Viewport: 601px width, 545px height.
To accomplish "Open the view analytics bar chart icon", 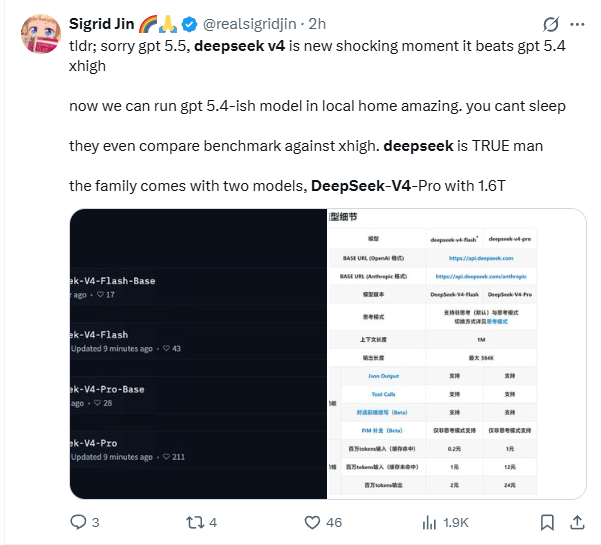I will [430, 521].
